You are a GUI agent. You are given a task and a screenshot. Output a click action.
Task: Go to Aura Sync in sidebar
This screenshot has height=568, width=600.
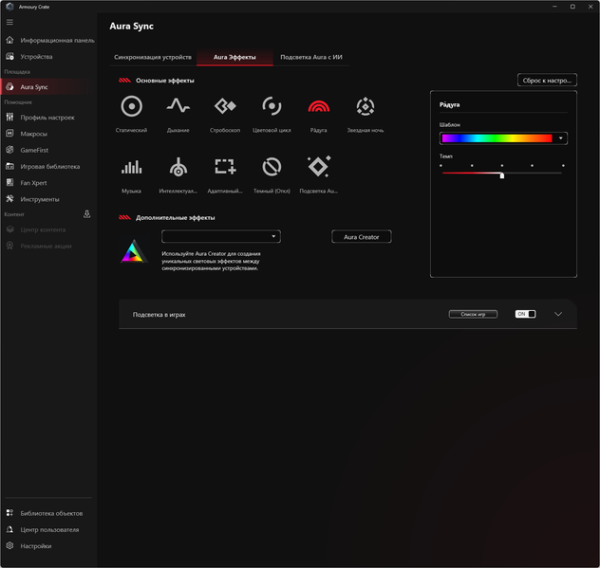click(x=49, y=87)
